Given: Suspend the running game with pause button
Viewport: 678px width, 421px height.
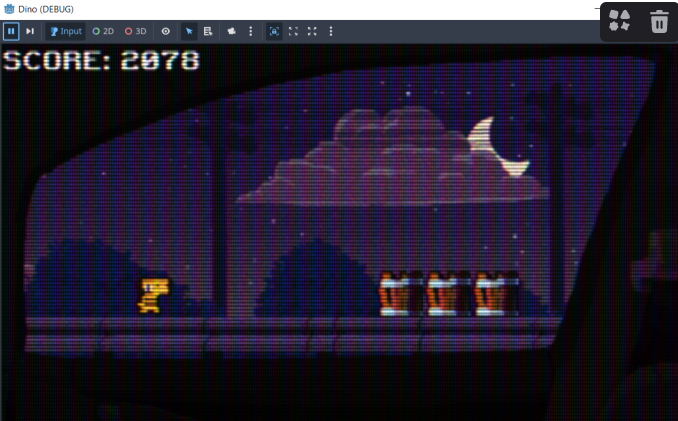Looking at the screenshot, I should tap(11, 31).
